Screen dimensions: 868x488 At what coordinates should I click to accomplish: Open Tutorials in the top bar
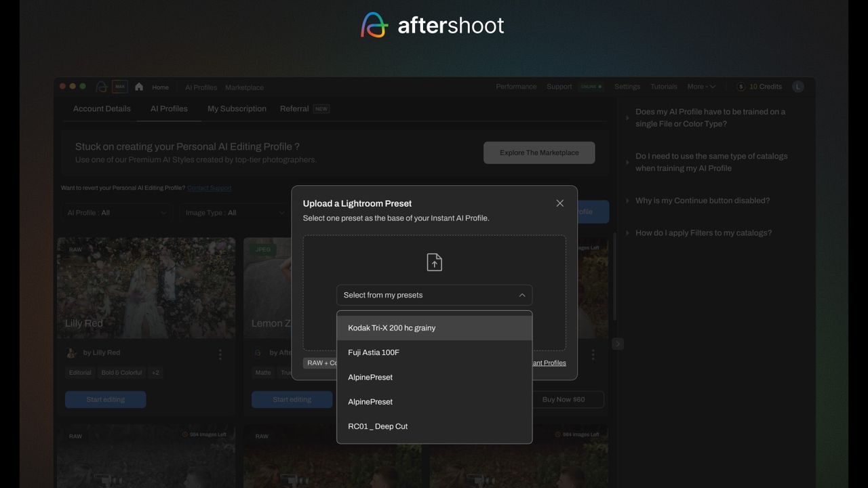pyautogui.click(x=664, y=87)
